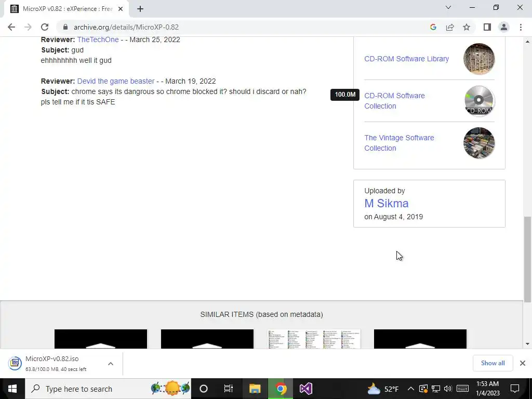This screenshot has width=532, height=399.
Task: Bookmark this page with the star
Action: click(x=467, y=27)
